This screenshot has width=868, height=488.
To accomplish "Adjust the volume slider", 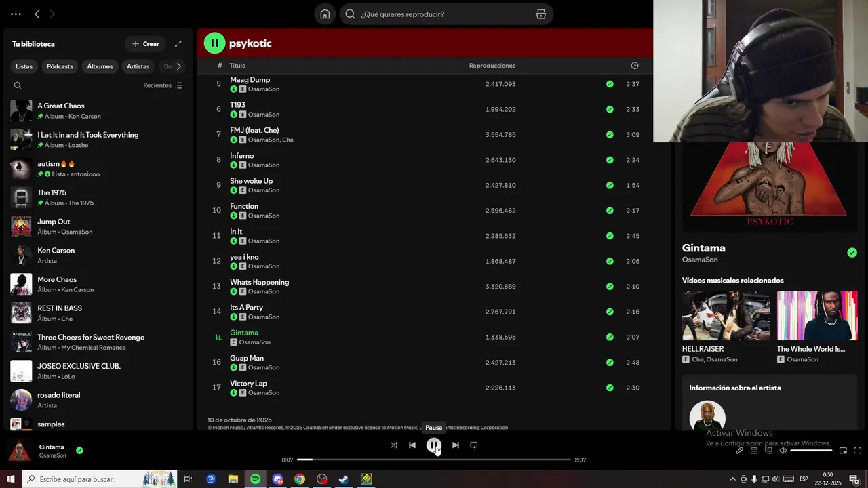I will [811, 451].
